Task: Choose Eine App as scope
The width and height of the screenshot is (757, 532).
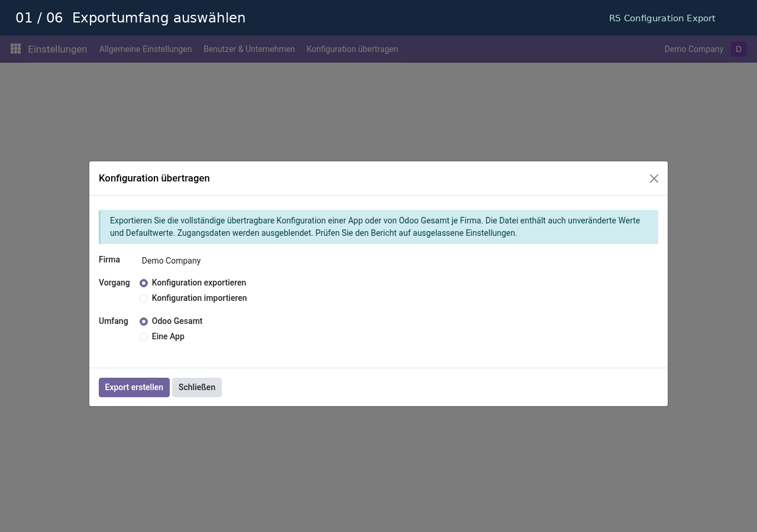Action: click(x=144, y=337)
